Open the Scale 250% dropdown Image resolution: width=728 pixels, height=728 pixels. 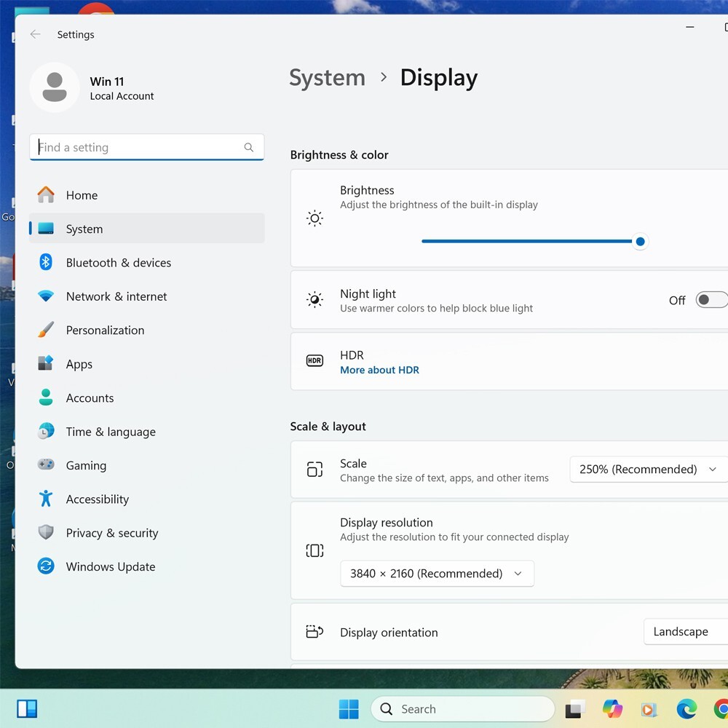tap(649, 470)
